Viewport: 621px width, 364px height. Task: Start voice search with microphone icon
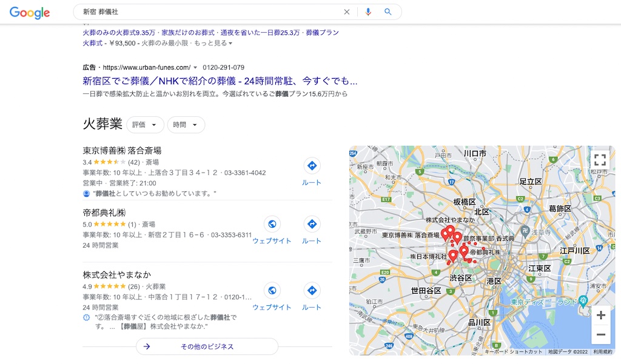(x=368, y=12)
